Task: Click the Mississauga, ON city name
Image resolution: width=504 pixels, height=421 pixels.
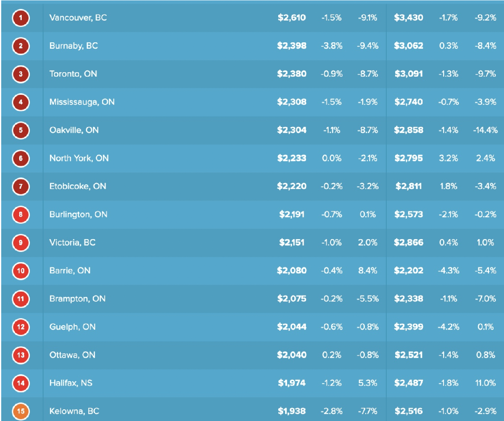Action: [82, 102]
